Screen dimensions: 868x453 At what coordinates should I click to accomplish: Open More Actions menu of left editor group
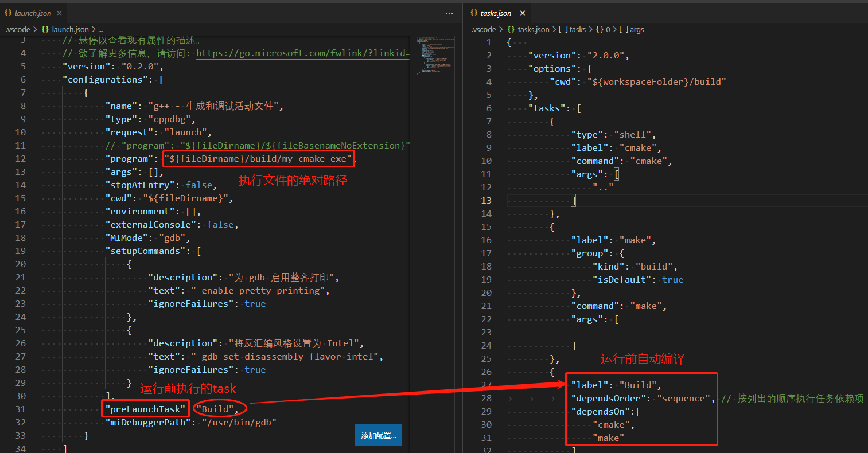[449, 13]
